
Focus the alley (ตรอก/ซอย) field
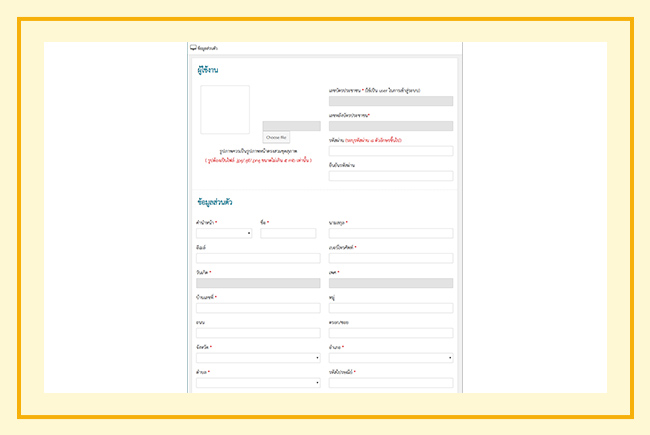click(x=390, y=333)
